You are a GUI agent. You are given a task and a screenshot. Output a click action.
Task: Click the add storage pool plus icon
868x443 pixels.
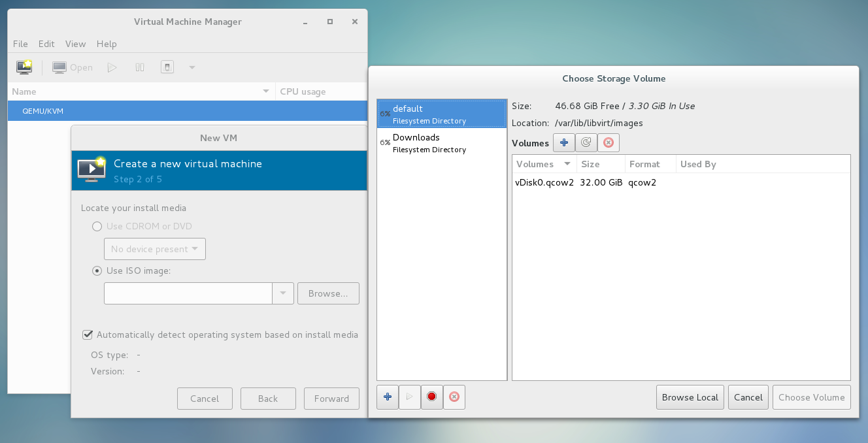pos(388,397)
